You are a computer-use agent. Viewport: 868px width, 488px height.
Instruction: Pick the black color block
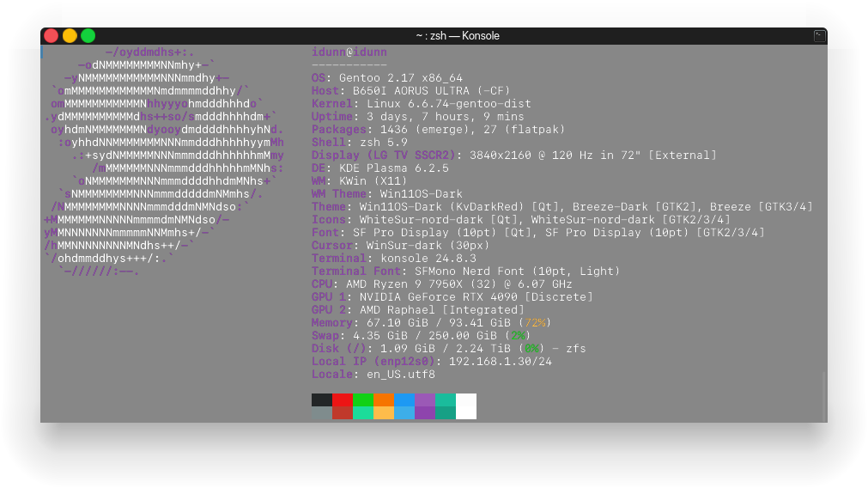(x=322, y=400)
